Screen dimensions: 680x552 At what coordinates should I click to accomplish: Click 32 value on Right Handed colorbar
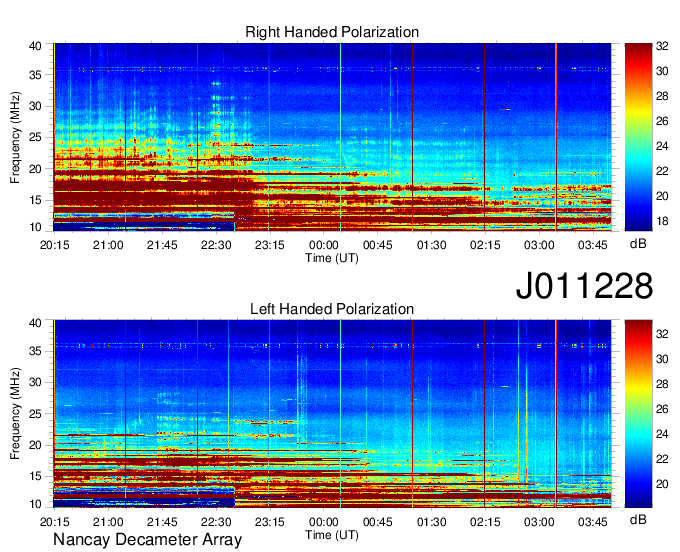pyautogui.click(x=662, y=46)
